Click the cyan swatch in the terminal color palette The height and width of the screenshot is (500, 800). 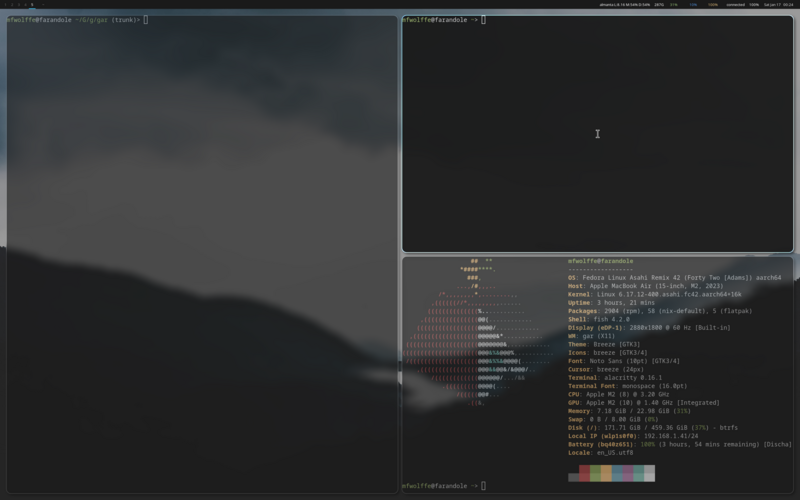pyautogui.click(x=638, y=473)
